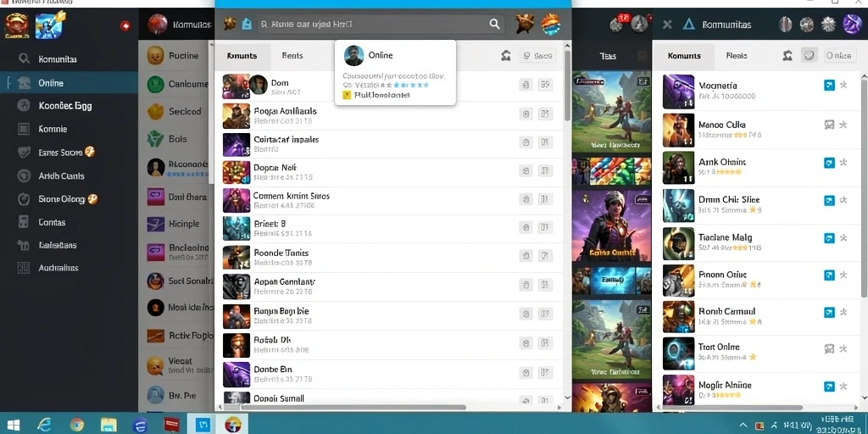Click the home icon left of the search field
This screenshot has width=868, height=434.
coord(247,24)
